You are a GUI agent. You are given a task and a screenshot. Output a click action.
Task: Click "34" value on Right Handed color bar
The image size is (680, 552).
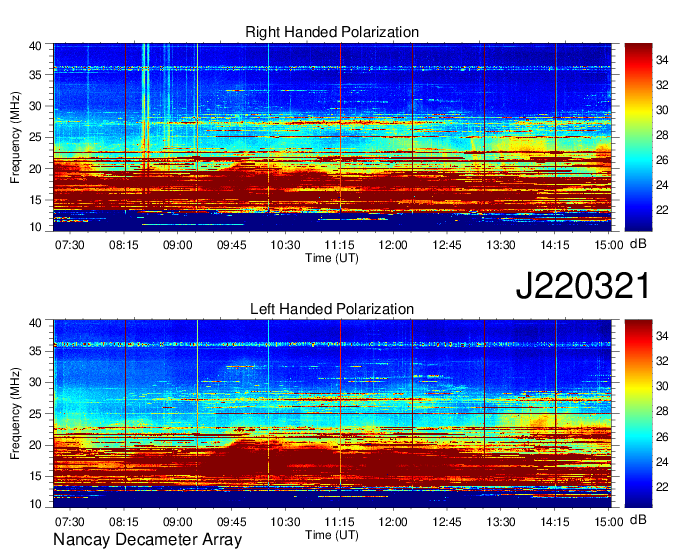[662, 60]
